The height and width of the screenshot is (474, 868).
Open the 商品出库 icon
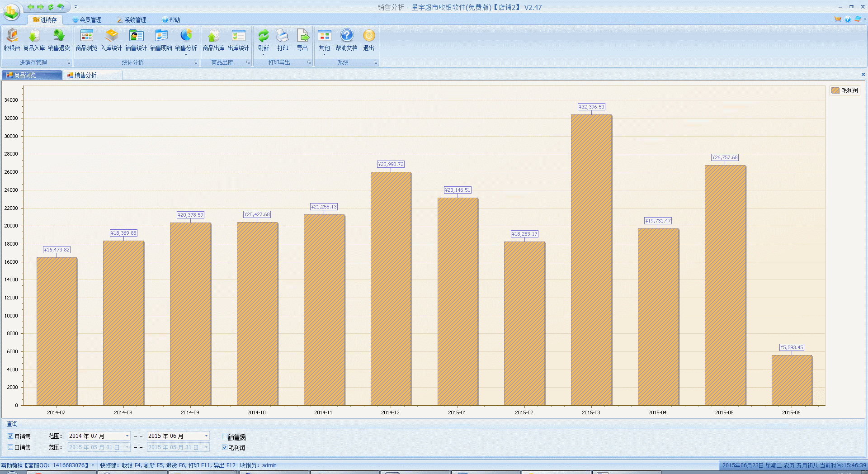point(213,40)
